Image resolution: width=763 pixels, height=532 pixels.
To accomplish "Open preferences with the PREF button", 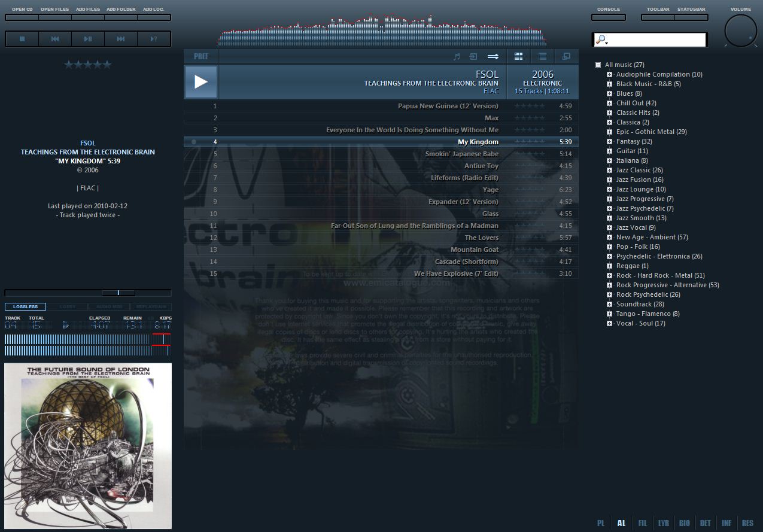I will pyautogui.click(x=202, y=56).
